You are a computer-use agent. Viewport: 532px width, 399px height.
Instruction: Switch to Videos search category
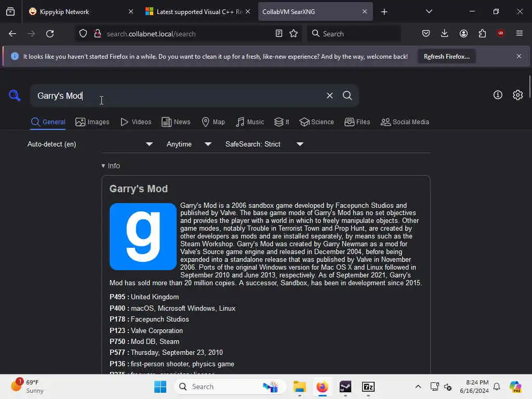click(136, 122)
